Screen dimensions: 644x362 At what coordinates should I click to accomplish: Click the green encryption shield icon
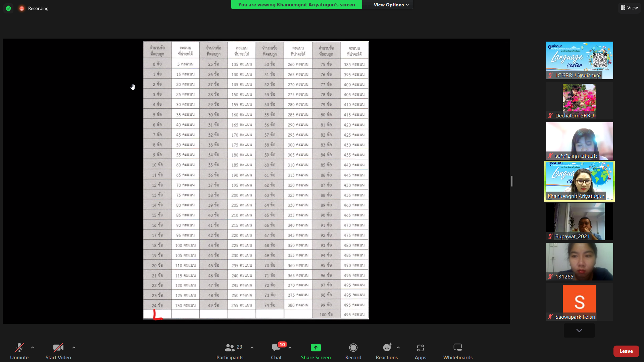tap(8, 8)
